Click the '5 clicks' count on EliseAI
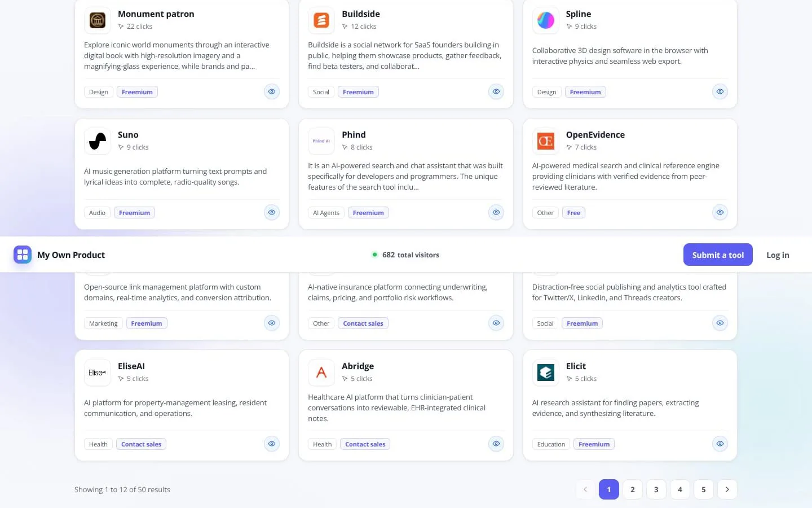The height and width of the screenshot is (508, 812). tap(138, 379)
